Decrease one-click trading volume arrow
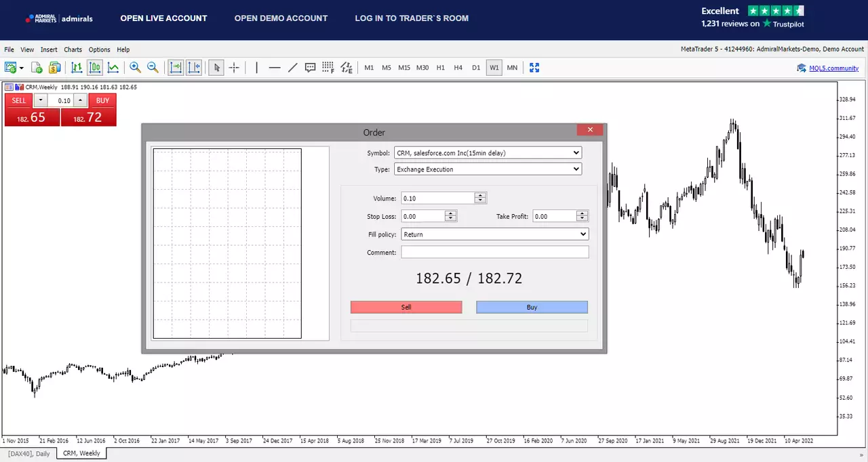Image resolution: width=868 pixels, height=462 pixels. (x=41, y=100)
